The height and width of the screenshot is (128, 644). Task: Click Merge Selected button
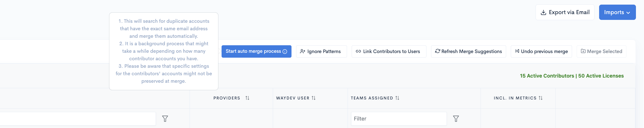coord(601,51)
